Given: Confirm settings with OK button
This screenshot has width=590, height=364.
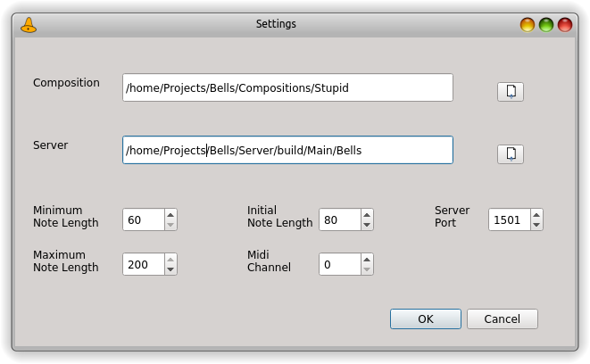Looking at the screenshot, I should tap(426, 318).
